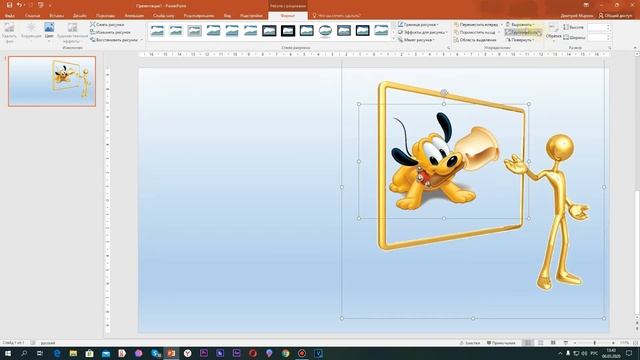Open Color (Цвет) picture tool
The image size is (640, 360).
49,32
